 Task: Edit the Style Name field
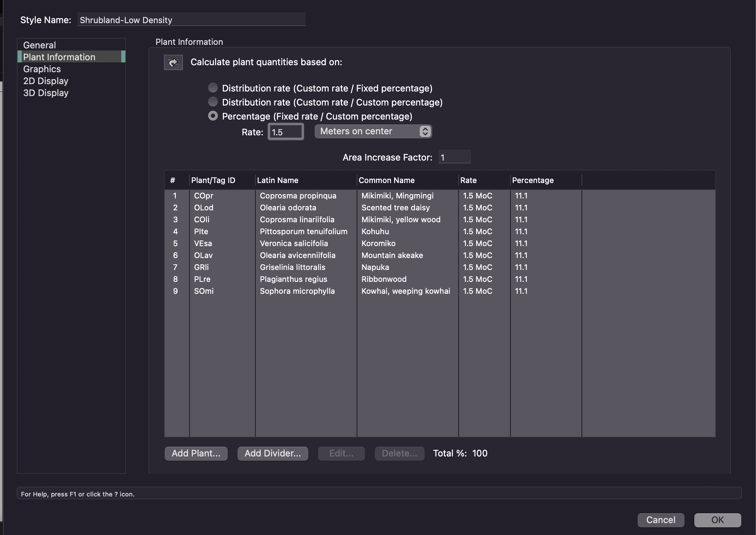click(x=191, y=20)
